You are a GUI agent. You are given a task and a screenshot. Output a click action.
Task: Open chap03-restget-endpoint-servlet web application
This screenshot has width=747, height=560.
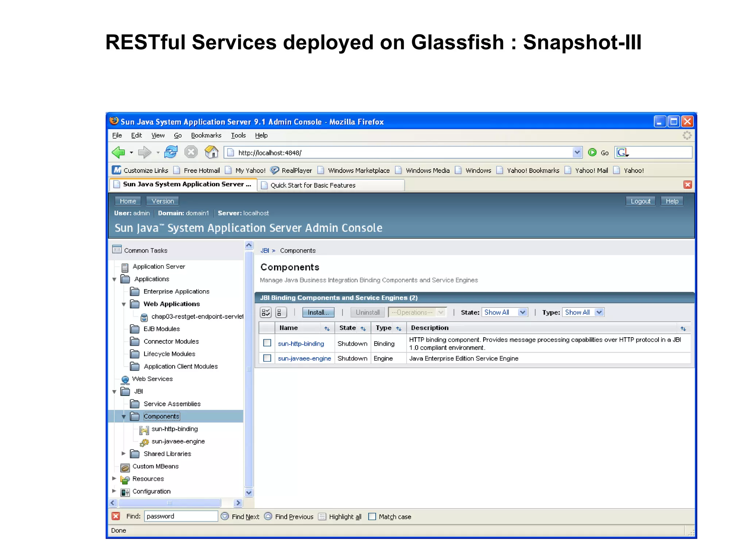197,316
